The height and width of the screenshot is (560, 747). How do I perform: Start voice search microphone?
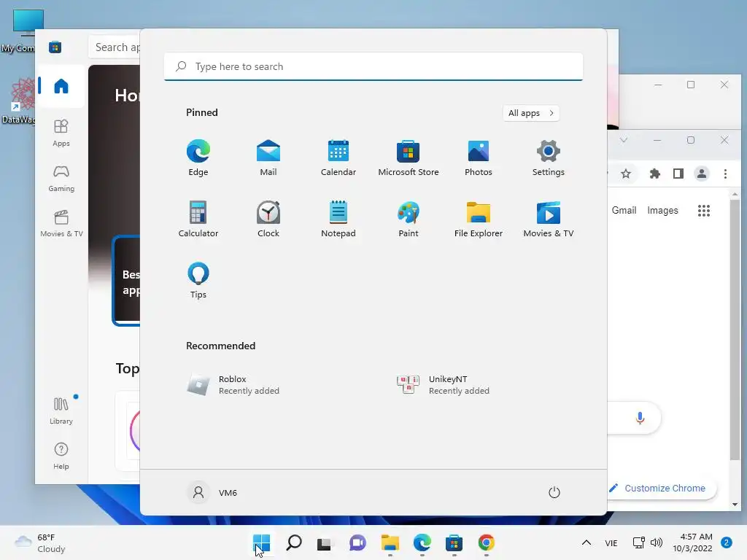pos(640,418)
